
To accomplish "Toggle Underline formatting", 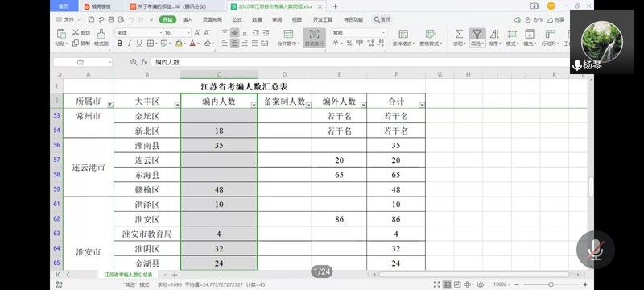I will (139, 43).
